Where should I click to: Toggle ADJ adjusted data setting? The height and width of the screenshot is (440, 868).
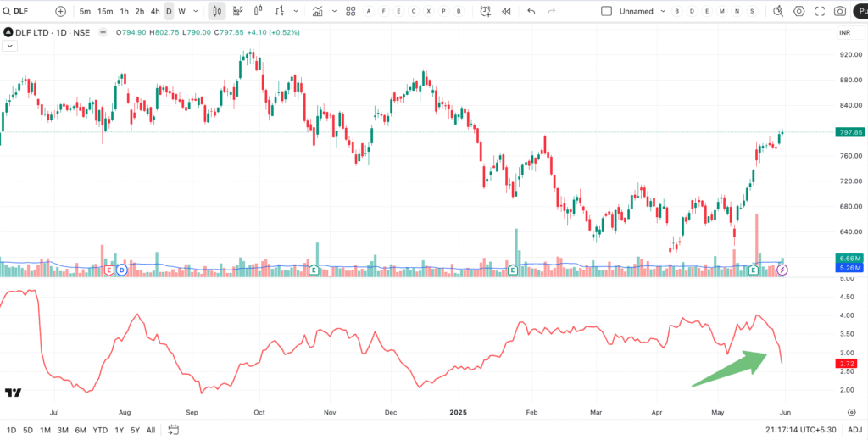(854, 430)
